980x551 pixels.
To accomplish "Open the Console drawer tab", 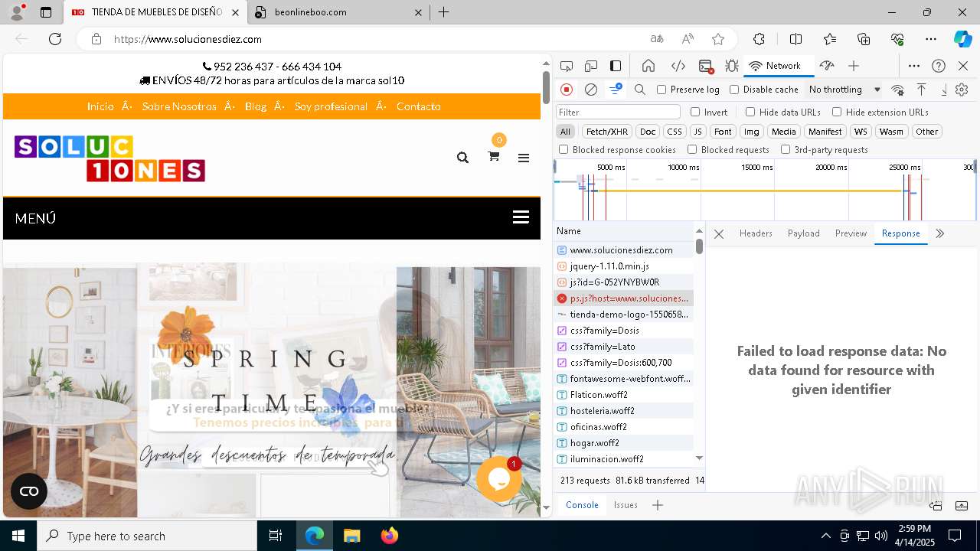I will click(x=582, y=505).
